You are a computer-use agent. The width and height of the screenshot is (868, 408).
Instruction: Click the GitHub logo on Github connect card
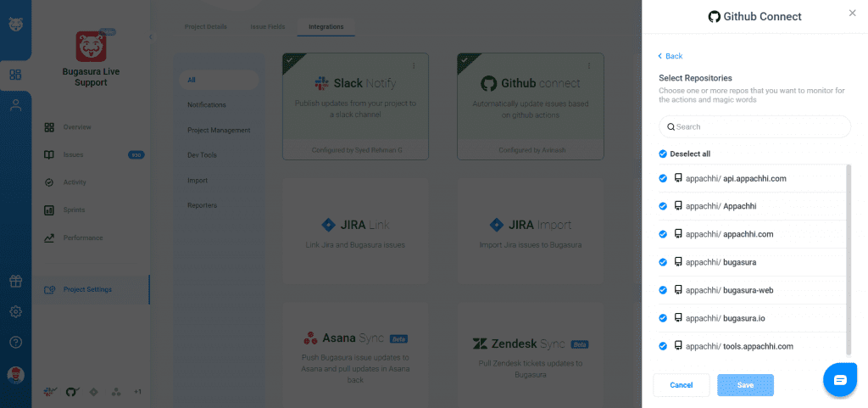[x=488, y=84]
